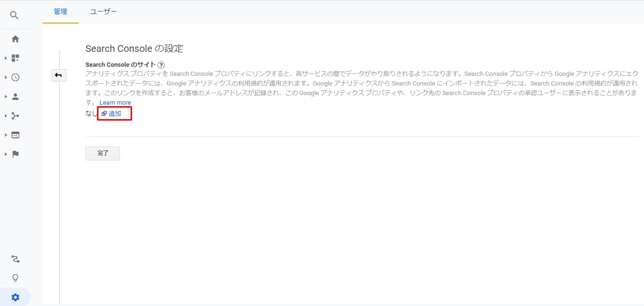Click the なし text
The width and height of the screenshot is (644, 306).
[x=91, y=114]
